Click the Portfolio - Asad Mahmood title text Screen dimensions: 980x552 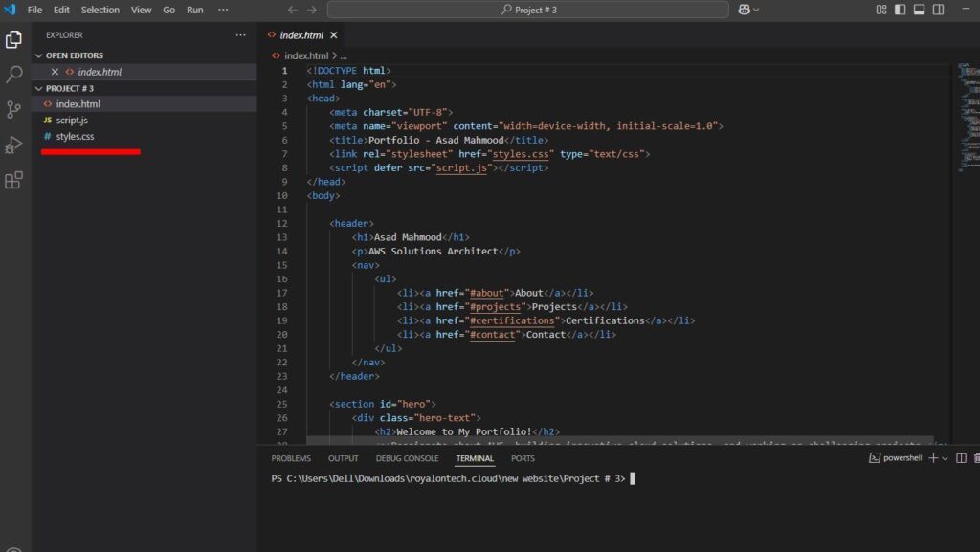coord(435,140)
